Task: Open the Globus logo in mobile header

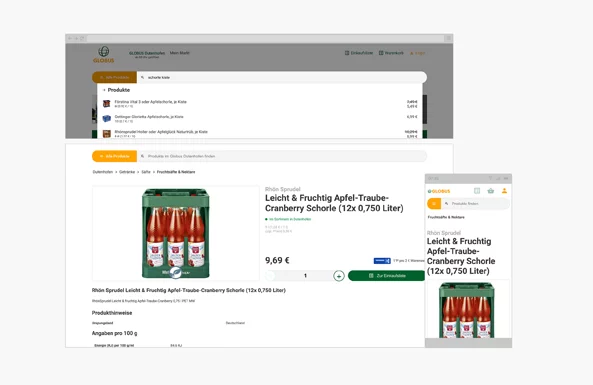Action: [x=439, y=191]
